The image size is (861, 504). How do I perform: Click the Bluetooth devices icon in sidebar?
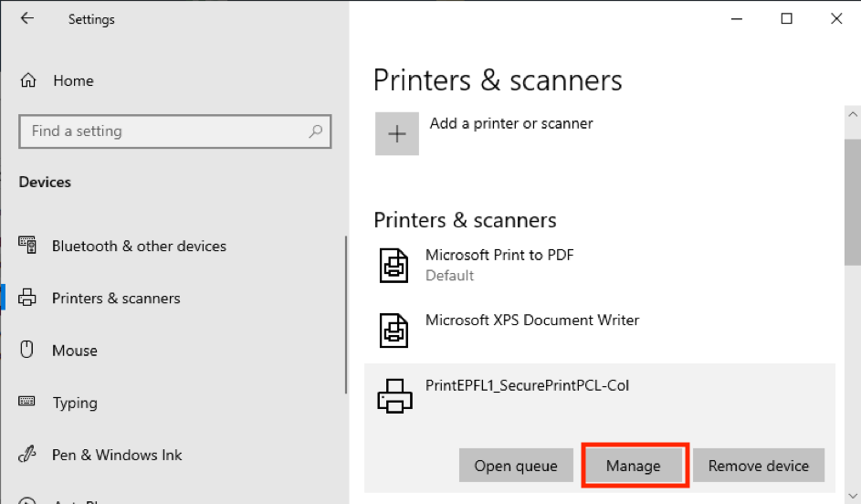[27, 245]
